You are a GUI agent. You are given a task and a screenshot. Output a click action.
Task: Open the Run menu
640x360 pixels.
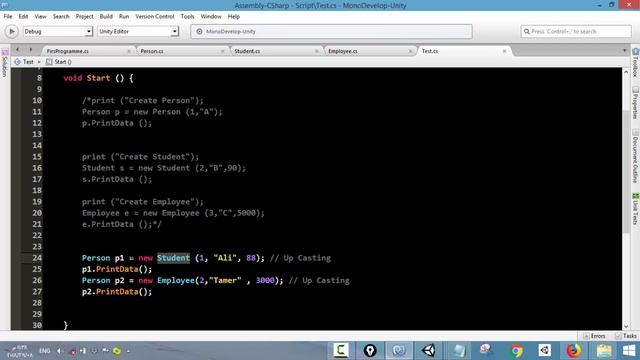(x=124, y=16)
